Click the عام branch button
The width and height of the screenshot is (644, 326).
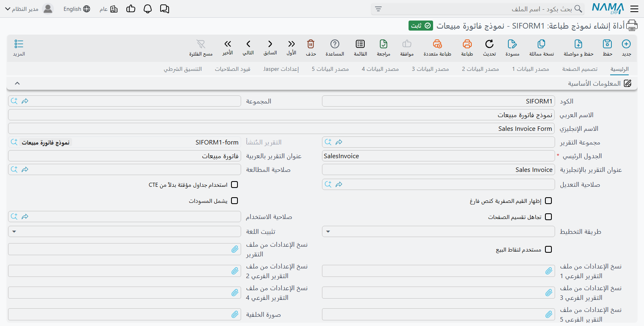109,9
